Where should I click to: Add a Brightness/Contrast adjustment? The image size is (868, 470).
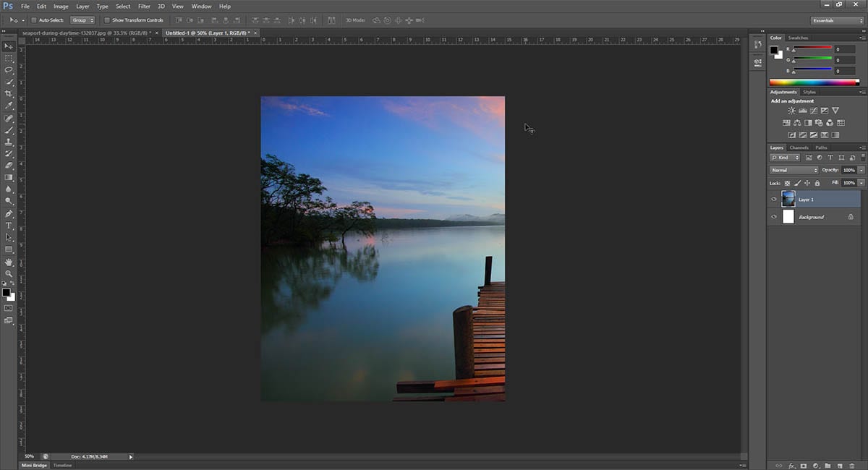(792, 111)
